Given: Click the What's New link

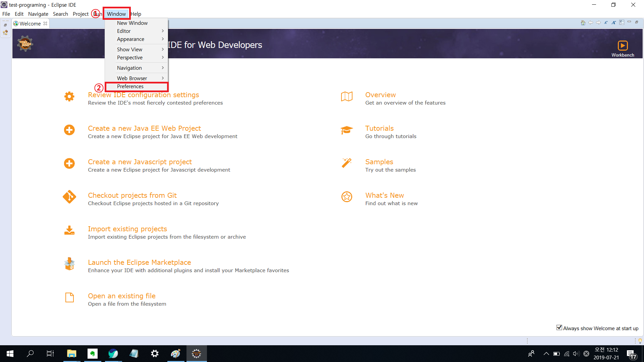Looking at the screenshot, I should (384, 195).
